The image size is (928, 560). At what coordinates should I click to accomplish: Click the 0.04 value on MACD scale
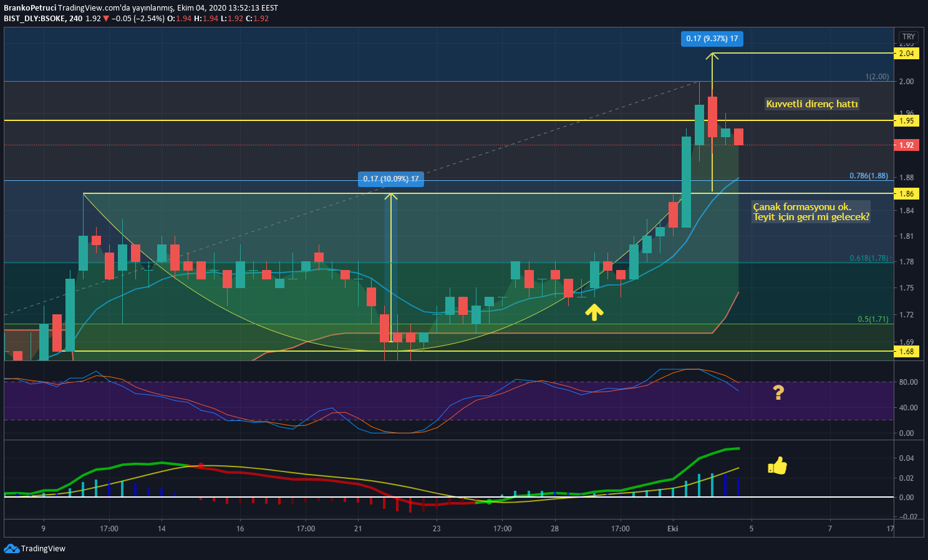[x=906, y=458]
